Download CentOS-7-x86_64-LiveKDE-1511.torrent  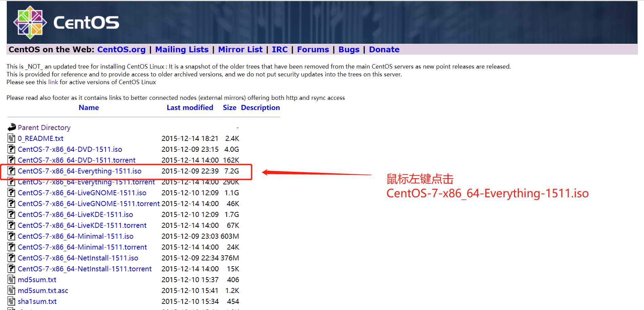[82, 225]
